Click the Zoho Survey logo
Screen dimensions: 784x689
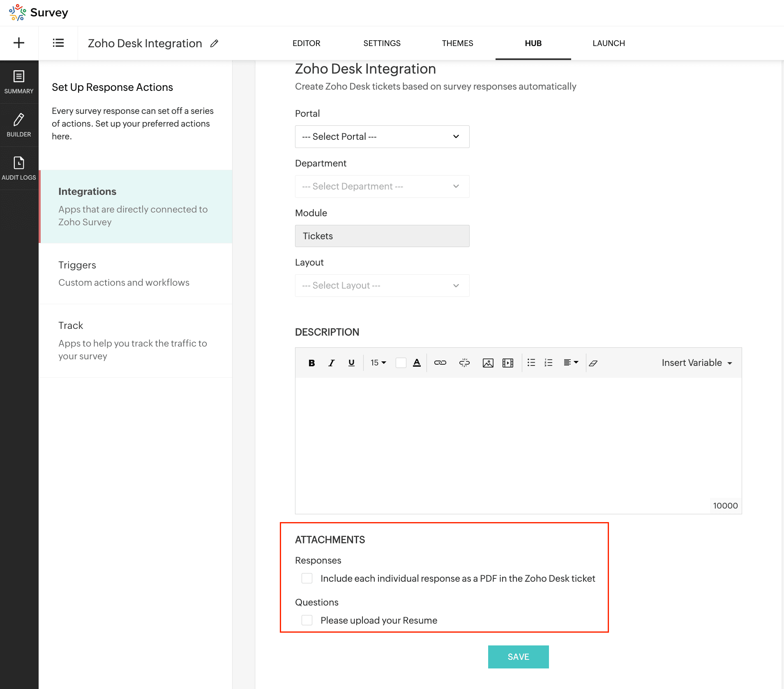tap(38, 12)
